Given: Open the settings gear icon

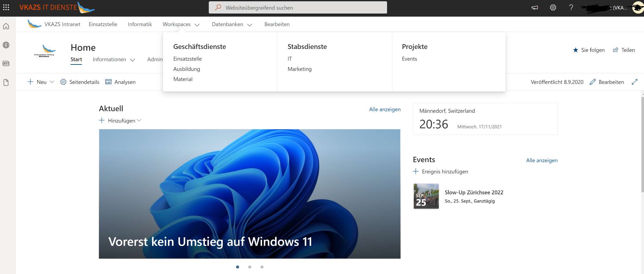Looking at the screenshot, I should coord(553,7).
